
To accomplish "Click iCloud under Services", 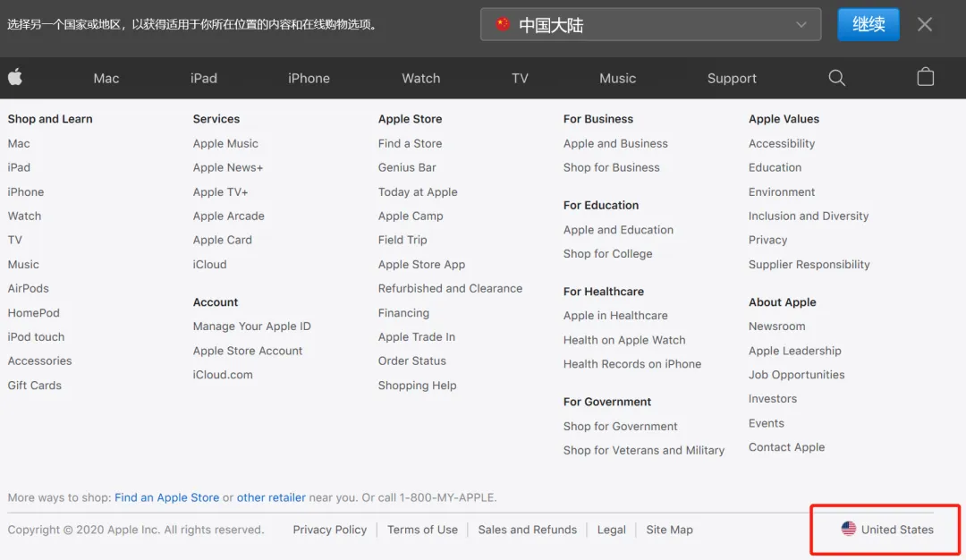I will (209, 264).
